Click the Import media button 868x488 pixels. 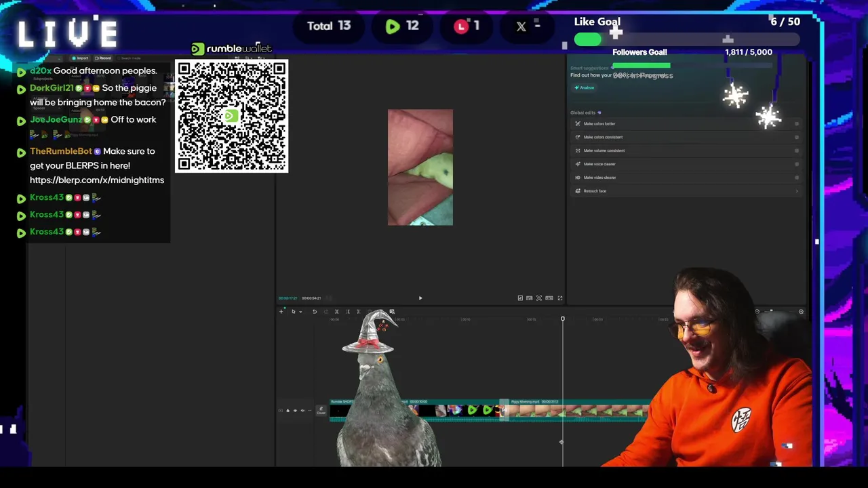[x=79, y=58]
